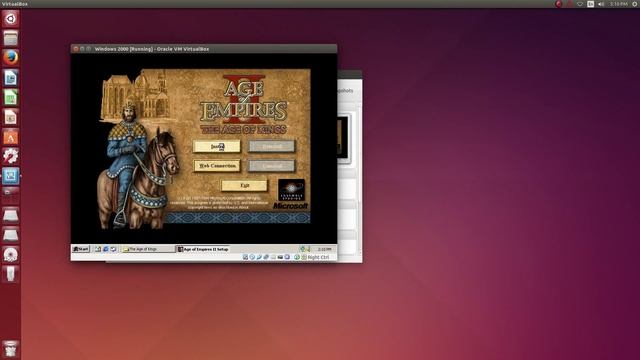Open the network indicator in top panel
Image resolution: width=640 pixels, height=360 pixels.
580,4
